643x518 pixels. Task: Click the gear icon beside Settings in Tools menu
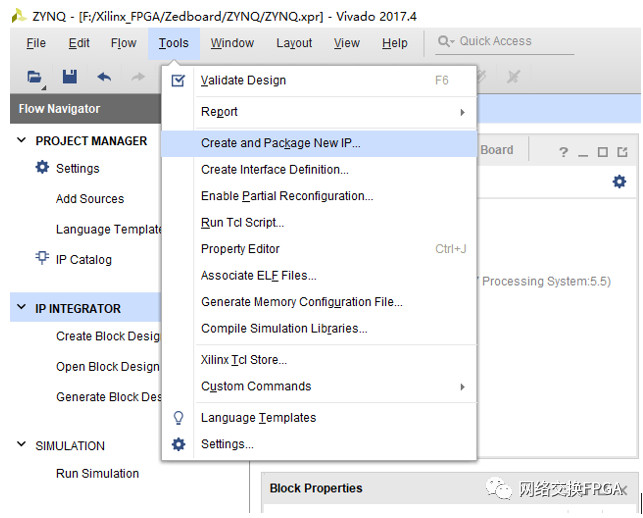(178, 444)
